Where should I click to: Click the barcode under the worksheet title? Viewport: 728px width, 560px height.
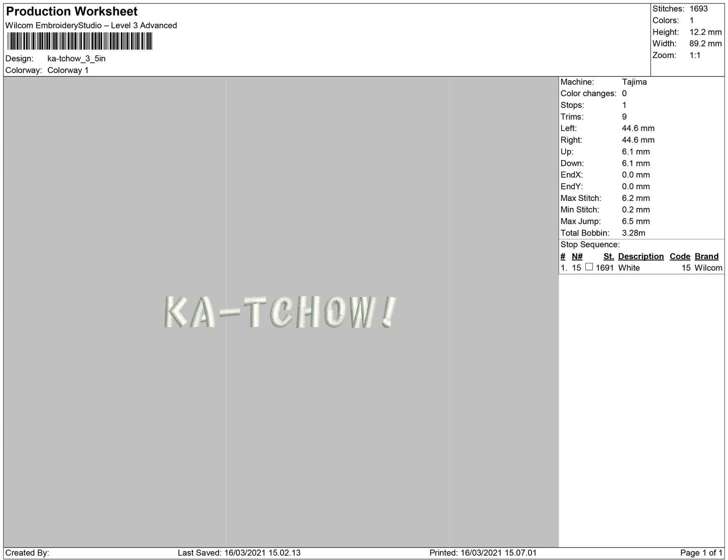[x=79, y=41]
